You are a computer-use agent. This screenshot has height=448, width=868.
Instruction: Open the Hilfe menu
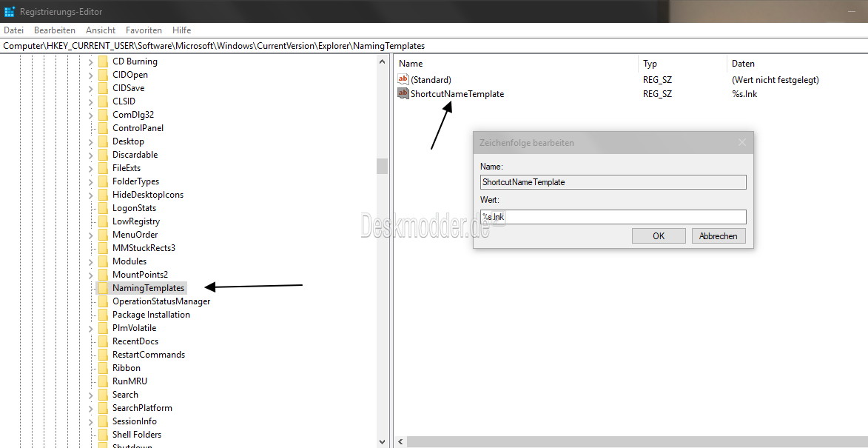pos(181,30)
